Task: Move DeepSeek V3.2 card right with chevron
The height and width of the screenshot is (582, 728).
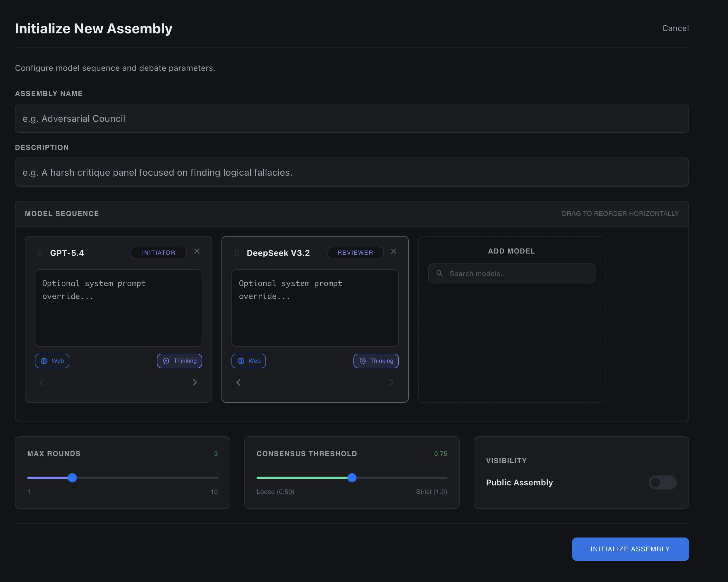Action: 391,382
